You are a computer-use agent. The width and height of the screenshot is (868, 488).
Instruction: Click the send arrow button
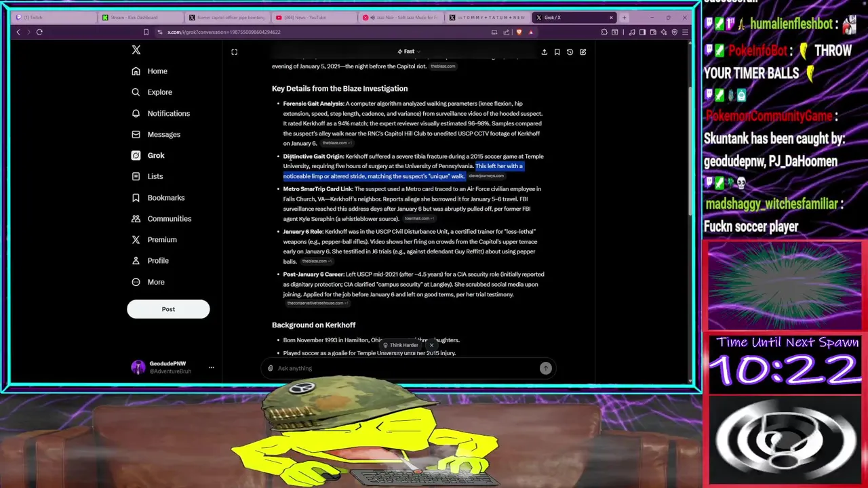coord(546,368)
